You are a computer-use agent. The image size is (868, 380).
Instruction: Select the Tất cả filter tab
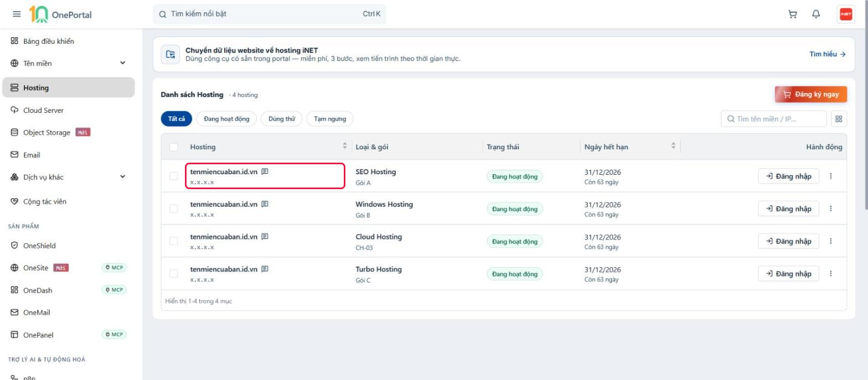[177, 119]
